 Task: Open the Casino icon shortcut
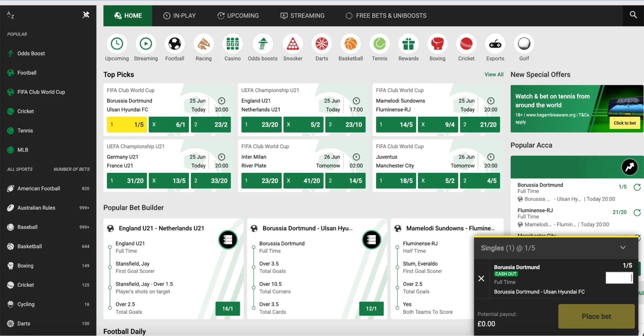(232, 44)
